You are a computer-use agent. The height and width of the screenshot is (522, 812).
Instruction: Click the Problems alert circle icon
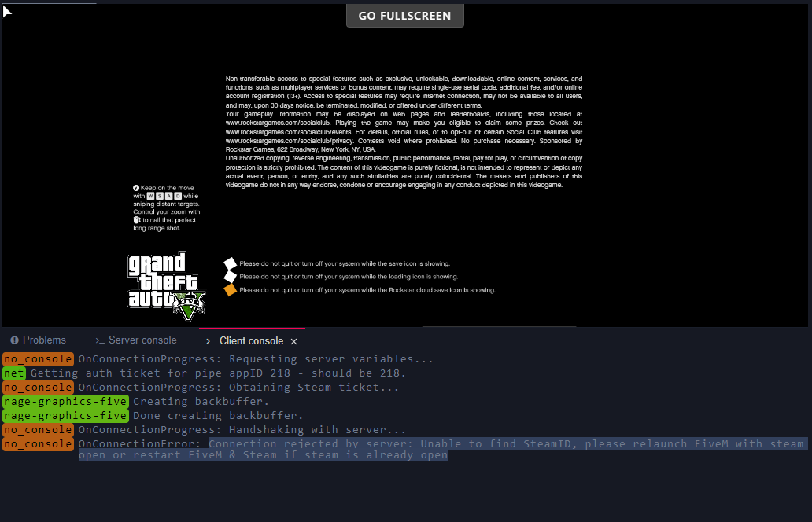[14, 340]
